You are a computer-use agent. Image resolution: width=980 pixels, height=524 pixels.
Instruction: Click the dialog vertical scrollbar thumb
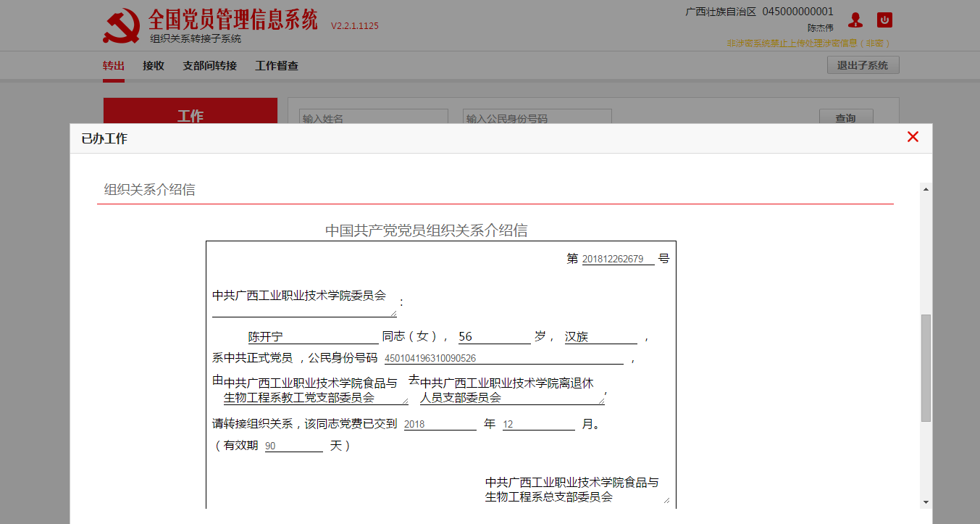[x=926, y=368]
